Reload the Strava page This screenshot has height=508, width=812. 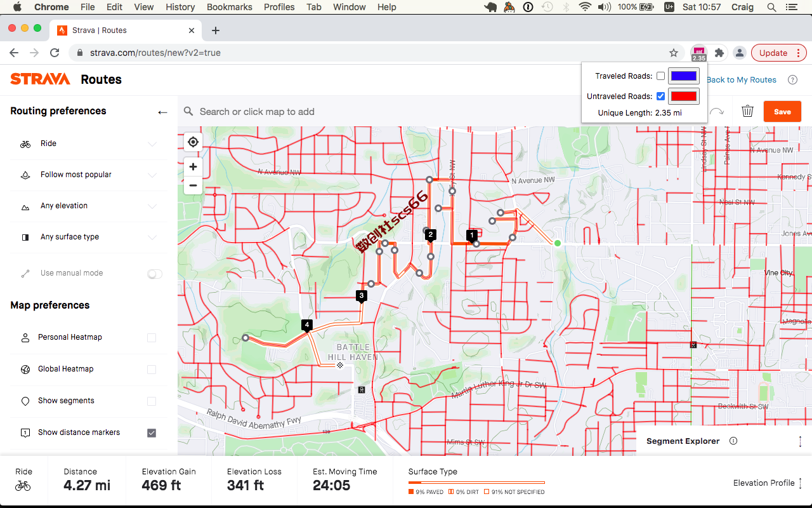click(x=55, y=53)
